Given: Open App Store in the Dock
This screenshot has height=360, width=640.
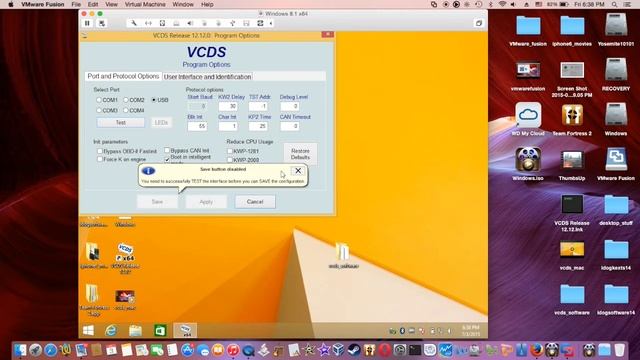Looking at the screenshot, I should point(187,350).
